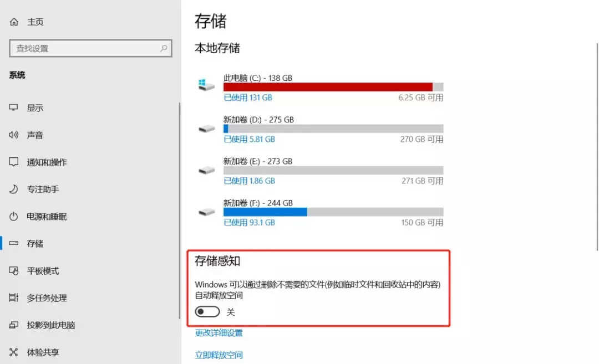The width and height of the screenshot is (599, 364).
Task: Click the 声音 speaker icon
Action: 13,135
